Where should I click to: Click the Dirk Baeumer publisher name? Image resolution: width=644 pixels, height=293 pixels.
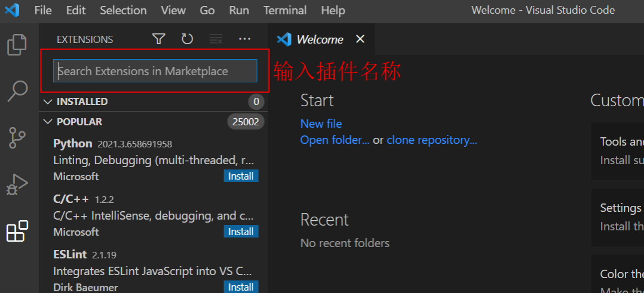tap(85, 287)
